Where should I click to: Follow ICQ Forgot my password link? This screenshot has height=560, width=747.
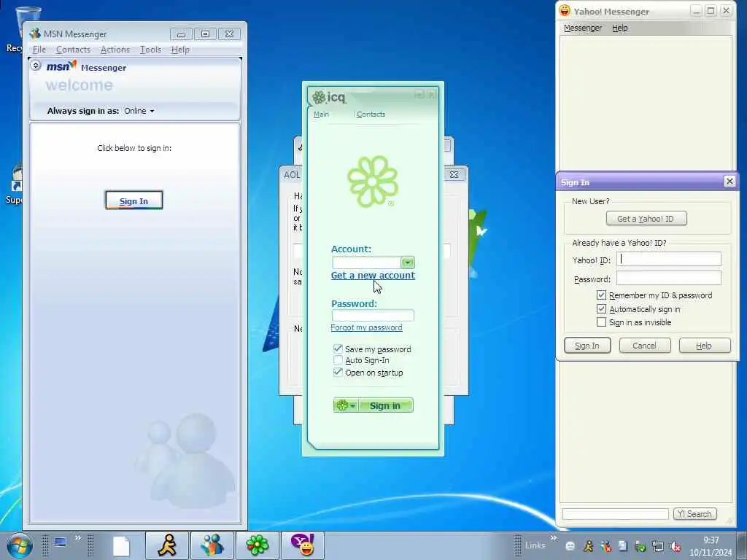tap(366, 327)
